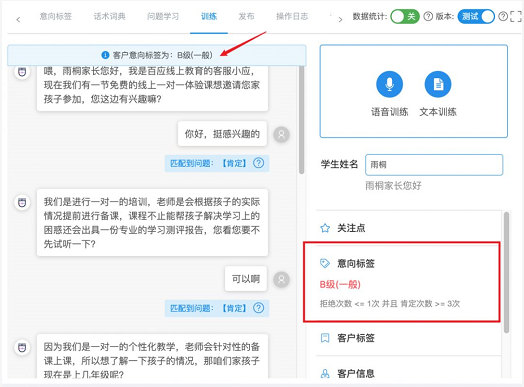Click second 匹配到问题:【肯定】 tag

pyautogui.click(x=217, y=308)
